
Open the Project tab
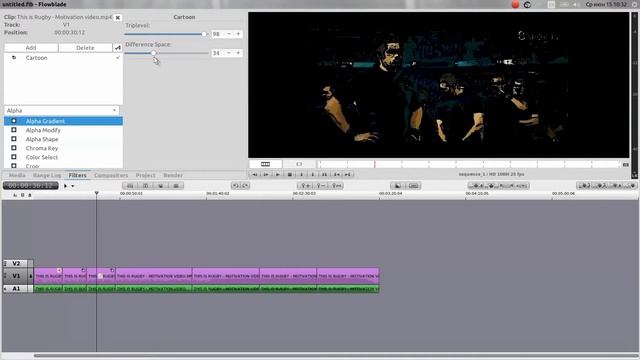pos(145,175)
